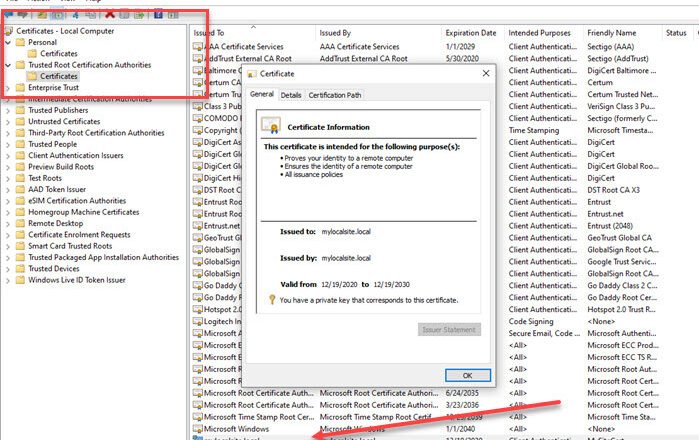Sort by the Expiration Date column header
Screen dimensions: 699x440
coord(473,33)
